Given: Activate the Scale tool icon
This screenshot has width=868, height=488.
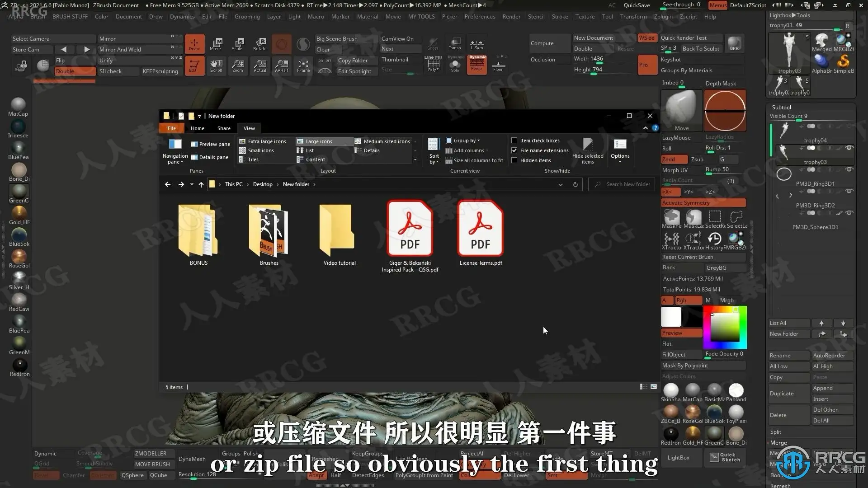Looking at the screenshot, I should click(x=237, y=43).
